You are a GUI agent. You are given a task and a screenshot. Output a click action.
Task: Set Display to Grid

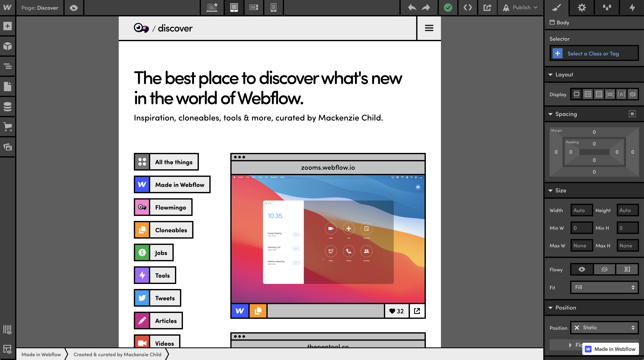(599, 94)
